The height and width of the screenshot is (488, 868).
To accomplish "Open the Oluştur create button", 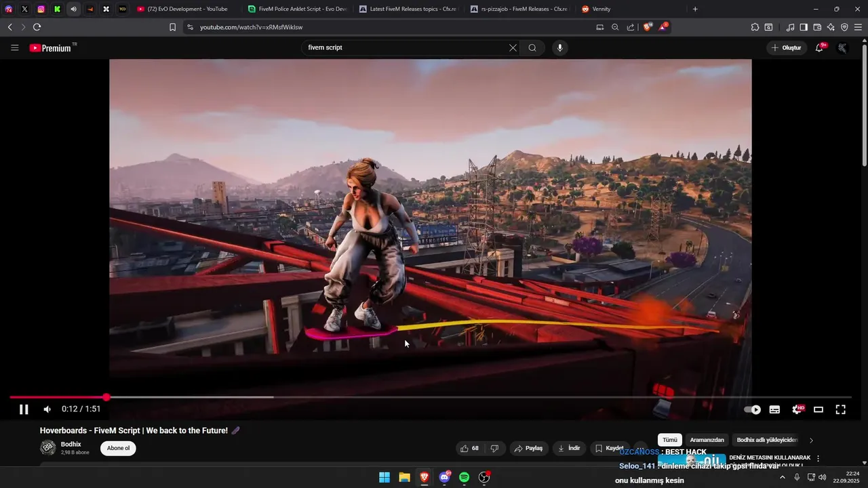I will pos(786,47).
